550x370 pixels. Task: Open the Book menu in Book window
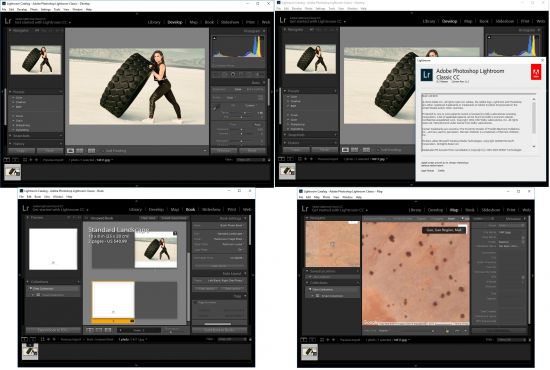point(38,197)
